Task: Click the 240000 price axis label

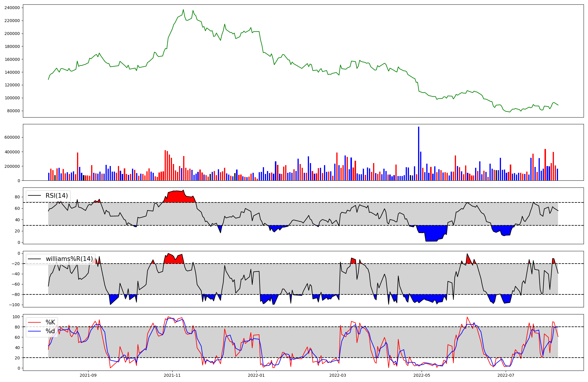Action: (x=12, y=8)
